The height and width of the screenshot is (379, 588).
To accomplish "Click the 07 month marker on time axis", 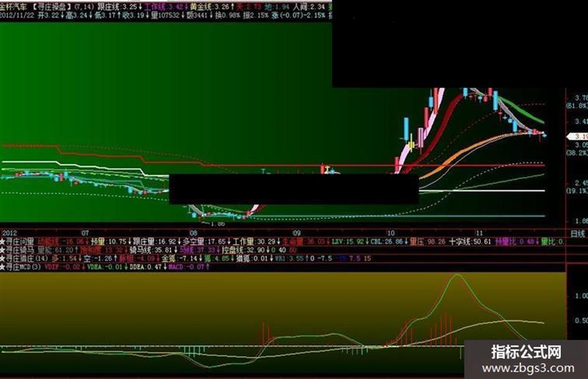I will (x=85, y=233).
